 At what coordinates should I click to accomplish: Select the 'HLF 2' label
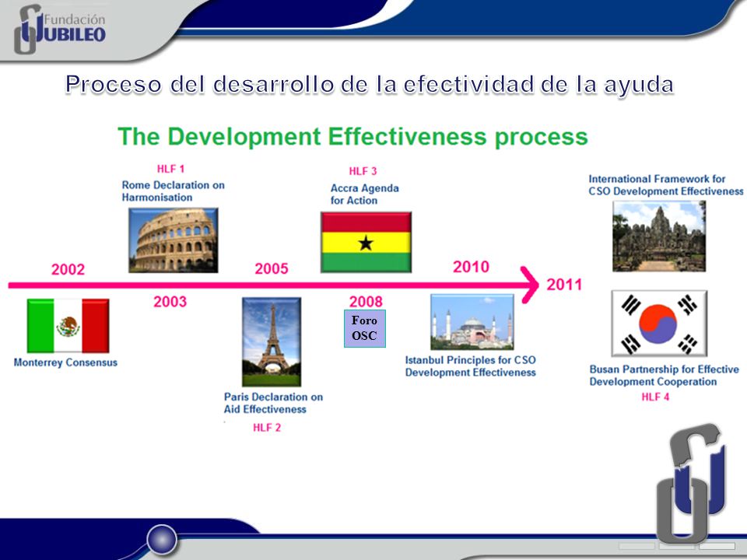pyautogui.click(x=267, y=428)
